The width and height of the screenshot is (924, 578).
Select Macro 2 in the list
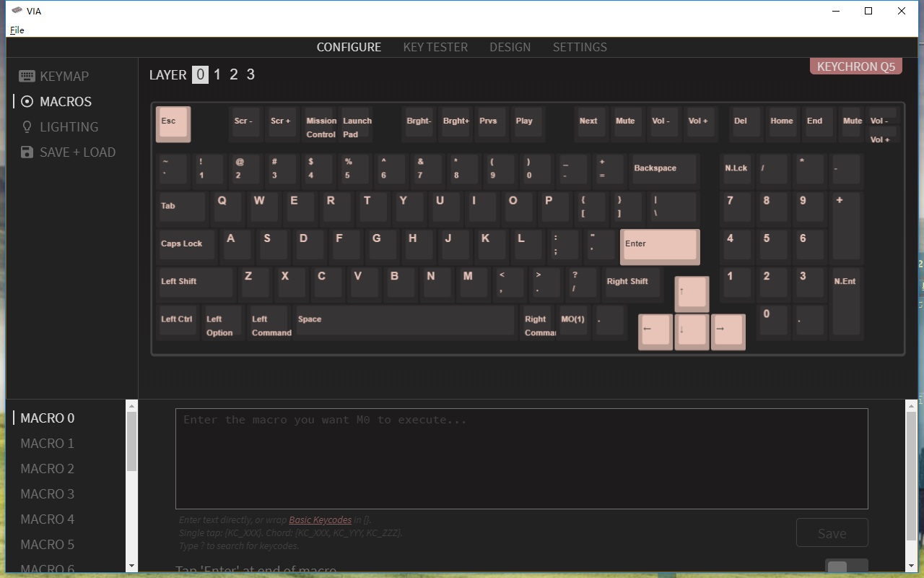tap(48, 468)
